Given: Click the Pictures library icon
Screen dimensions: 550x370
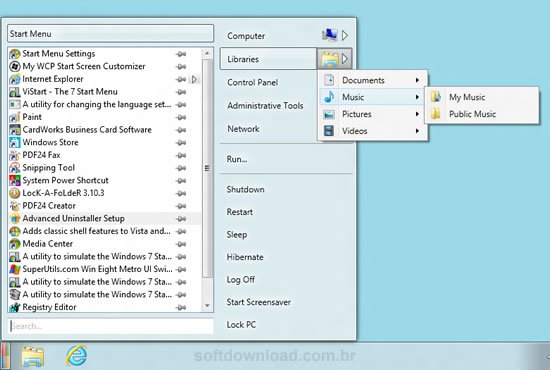Looking at the screenshot, I should 329,114.
